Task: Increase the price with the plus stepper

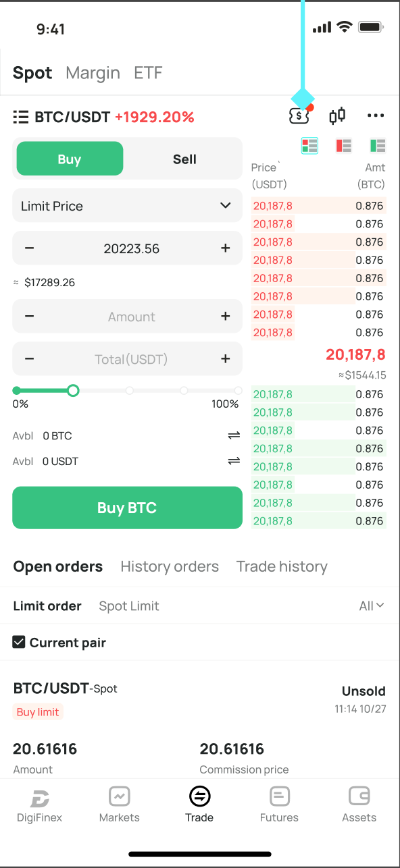Action: click(x=226, y=248)
